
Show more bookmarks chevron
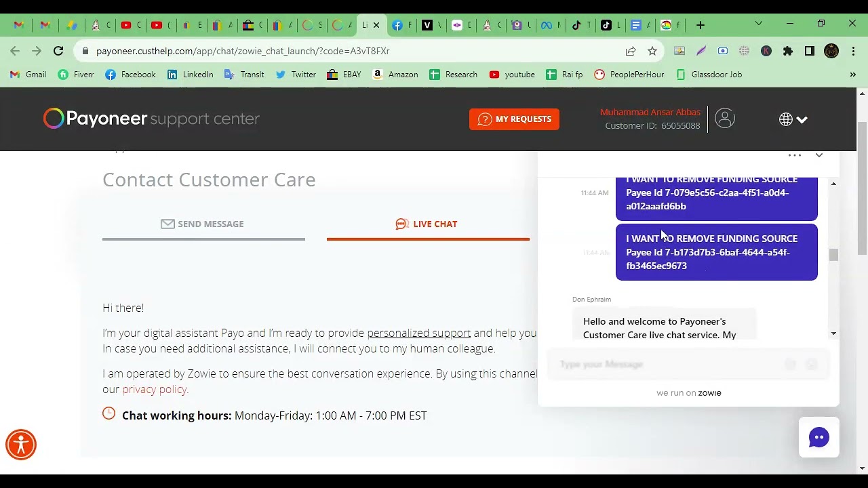tap(853, 75)
